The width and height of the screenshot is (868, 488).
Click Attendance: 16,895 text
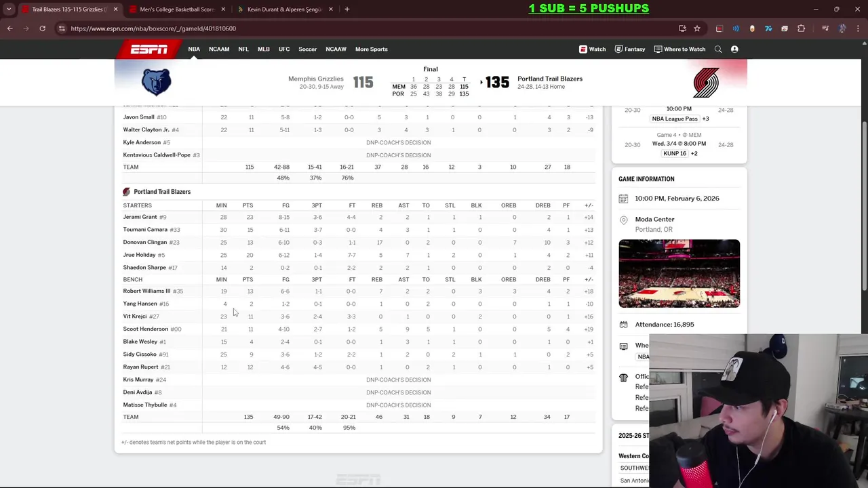click(x=665, y=325)
